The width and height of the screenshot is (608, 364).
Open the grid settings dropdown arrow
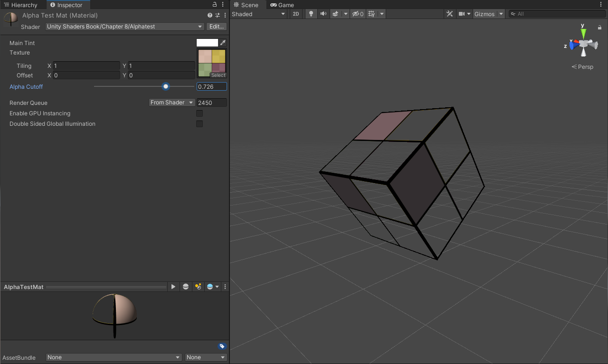(382, 14)
